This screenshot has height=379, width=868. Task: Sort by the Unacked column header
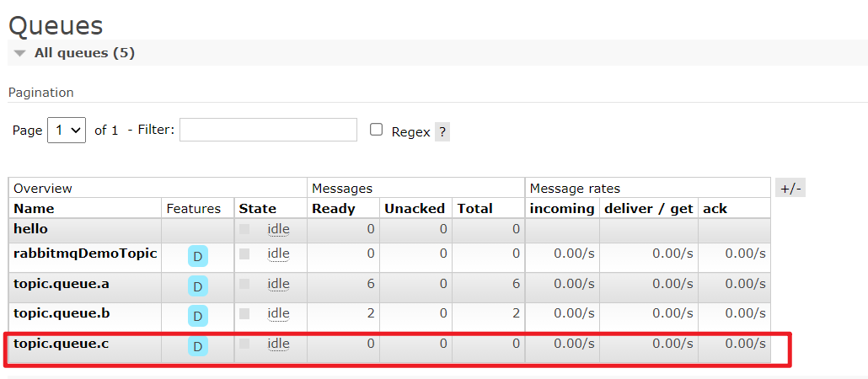(415, 209)
